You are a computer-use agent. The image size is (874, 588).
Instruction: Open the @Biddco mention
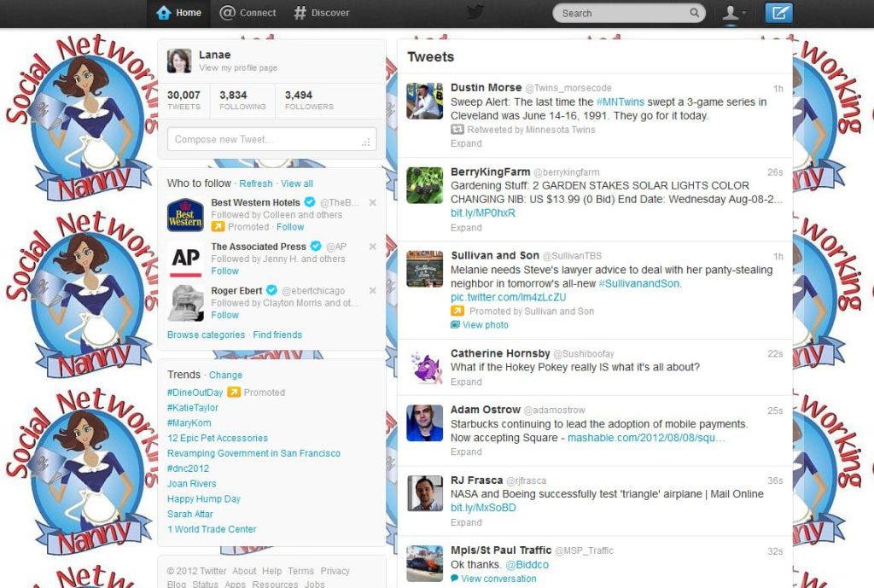527,565
